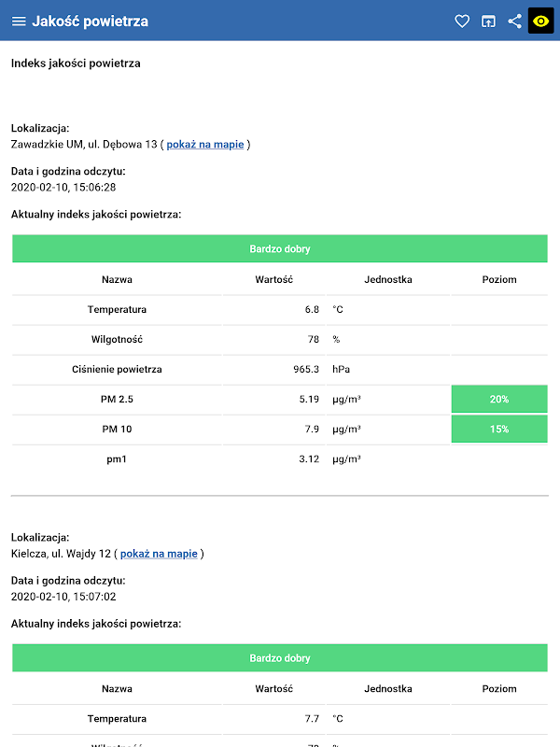Click the first Bardzo dobry index bar
The image size is (560, 747).
[x=280, y=248]
